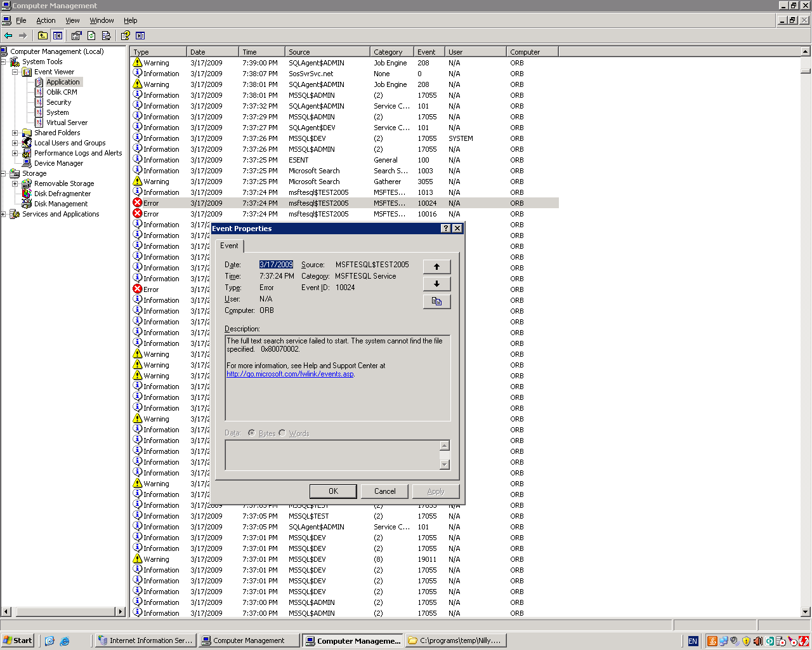Click the OK button in Event Properties
The image size is (812, 650).
point(333,491)
